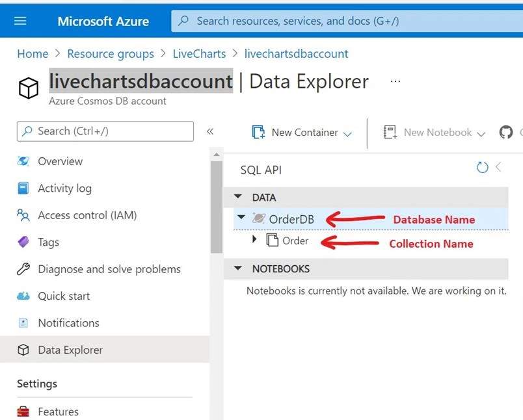Click New Notebook button
The image size is (523, 420).
click(434, 133)
